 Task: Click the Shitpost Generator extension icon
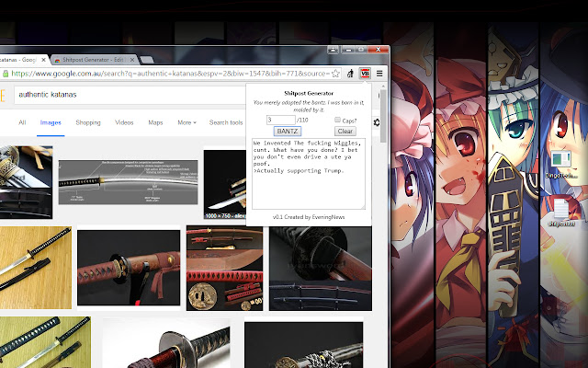click(365, 74)
